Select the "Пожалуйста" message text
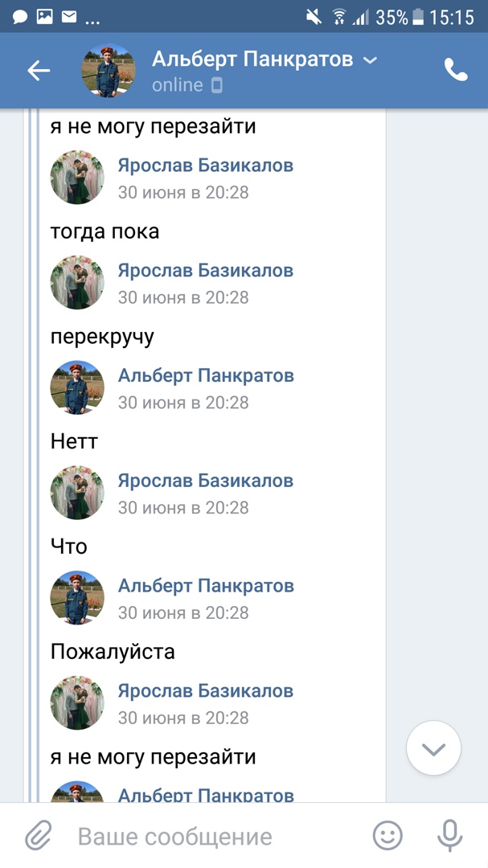Viewport: 488px width, 868px height. point(113,651)
